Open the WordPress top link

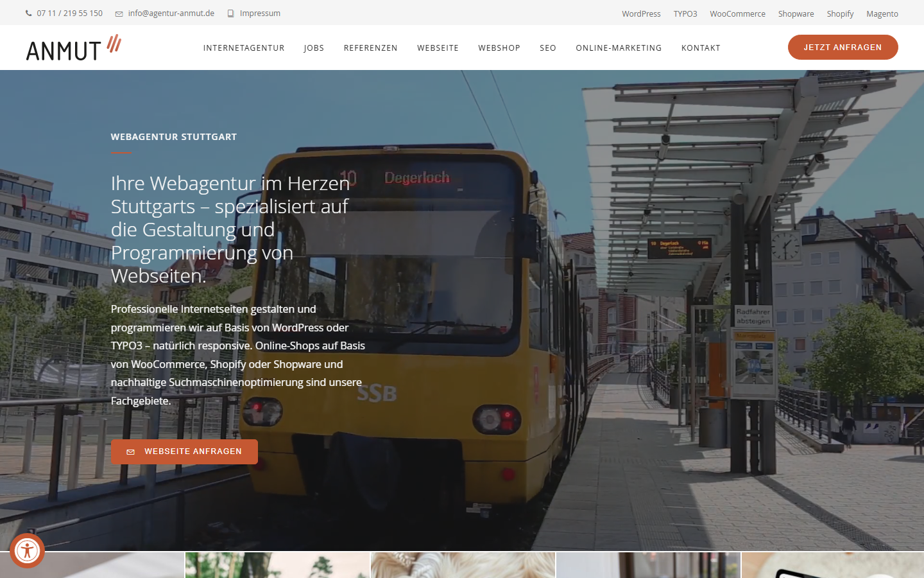click(x=641, y=14)
